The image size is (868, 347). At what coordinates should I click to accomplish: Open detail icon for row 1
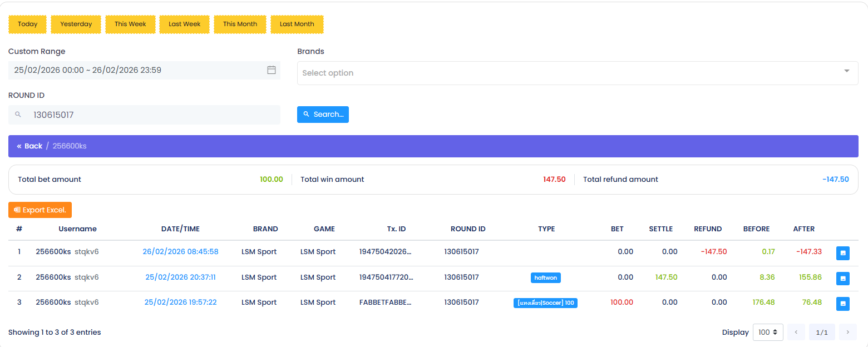click(x=842, y=253)
